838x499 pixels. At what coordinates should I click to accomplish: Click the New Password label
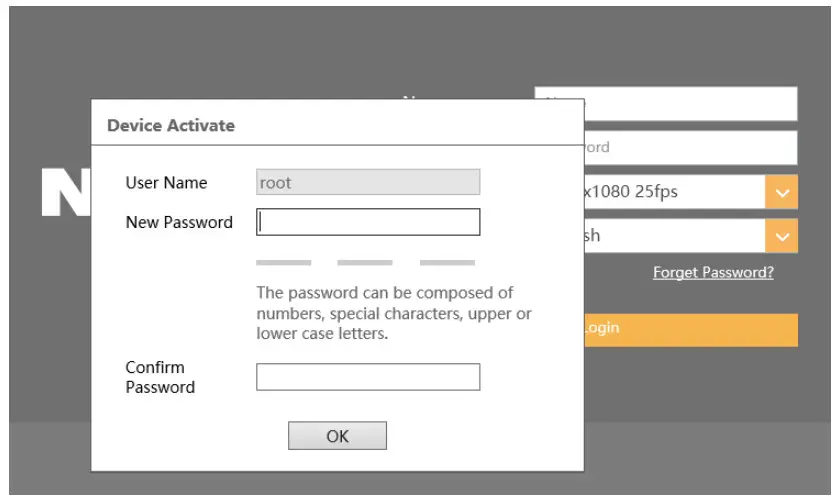179,222
